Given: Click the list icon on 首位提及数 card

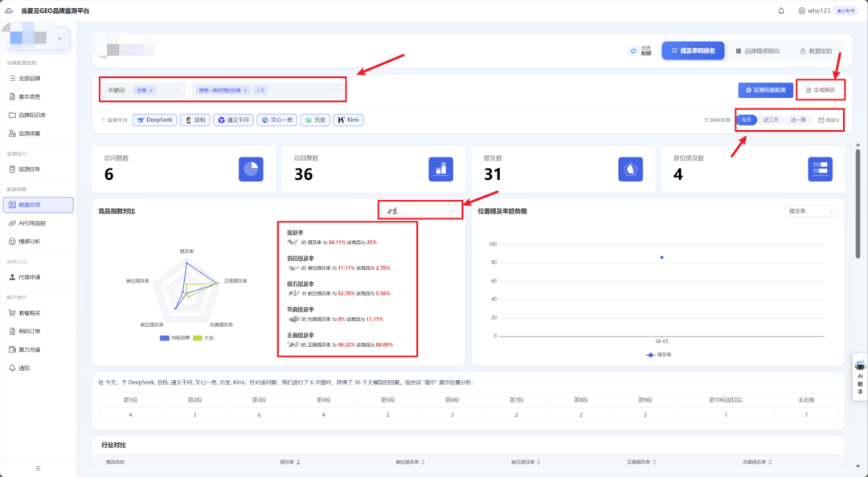Looking at the screenshot, I should point(821,169).
